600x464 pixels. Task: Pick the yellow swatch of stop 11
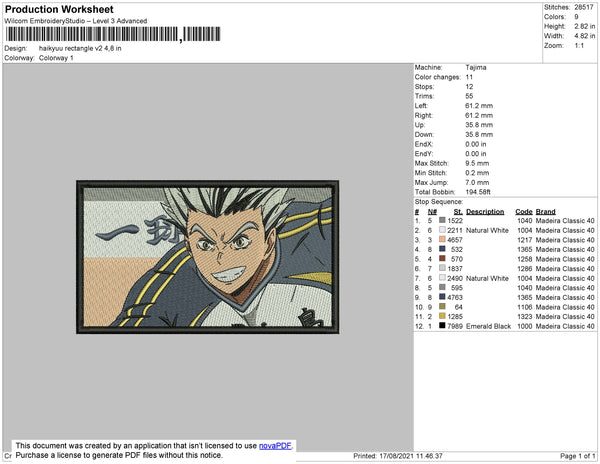coord(442,316)
